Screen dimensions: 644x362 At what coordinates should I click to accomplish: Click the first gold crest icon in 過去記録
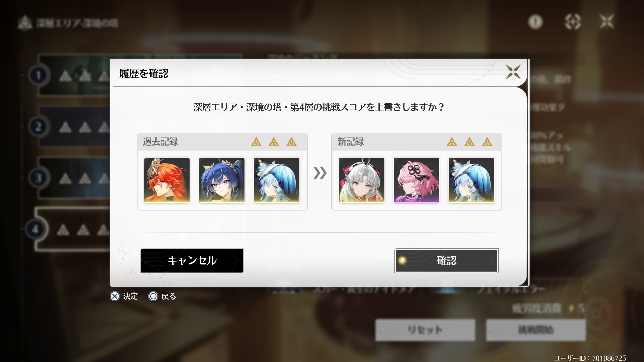click(256, 142)
